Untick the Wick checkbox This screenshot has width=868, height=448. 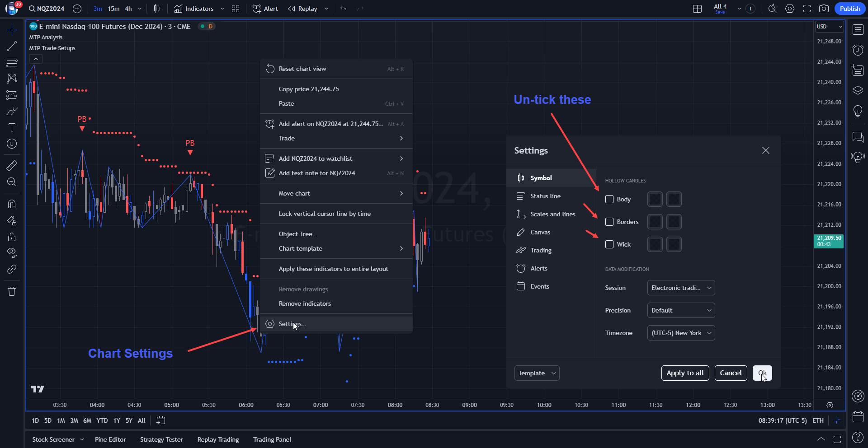click(x=609, y=244)
